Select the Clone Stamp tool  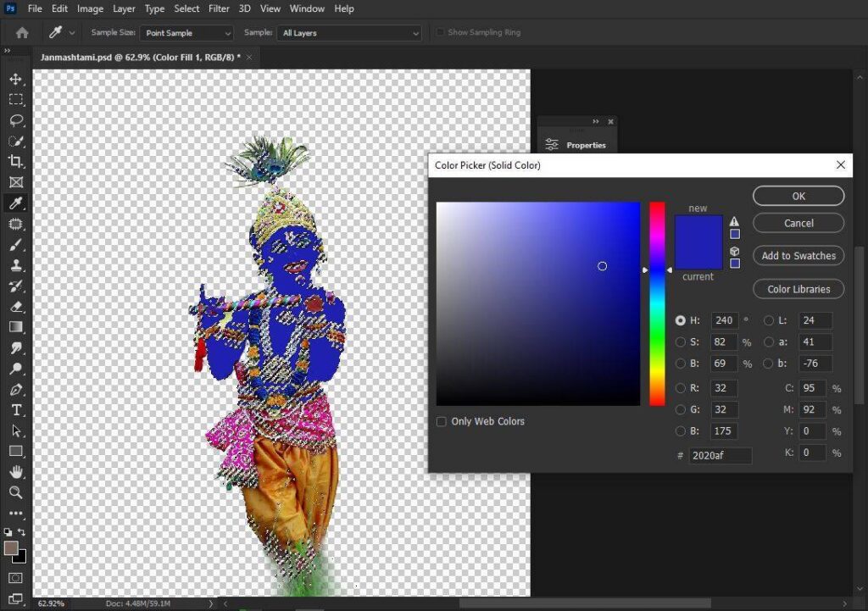pyautogui.click(x=15, y=265)
